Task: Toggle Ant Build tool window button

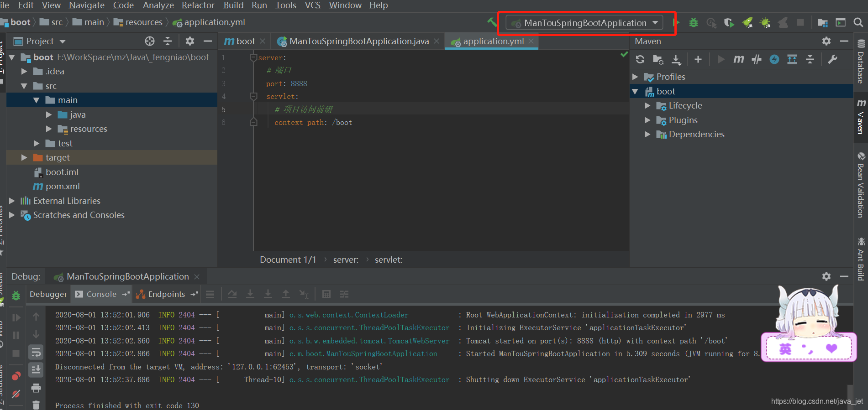Action: coord(861,259)
